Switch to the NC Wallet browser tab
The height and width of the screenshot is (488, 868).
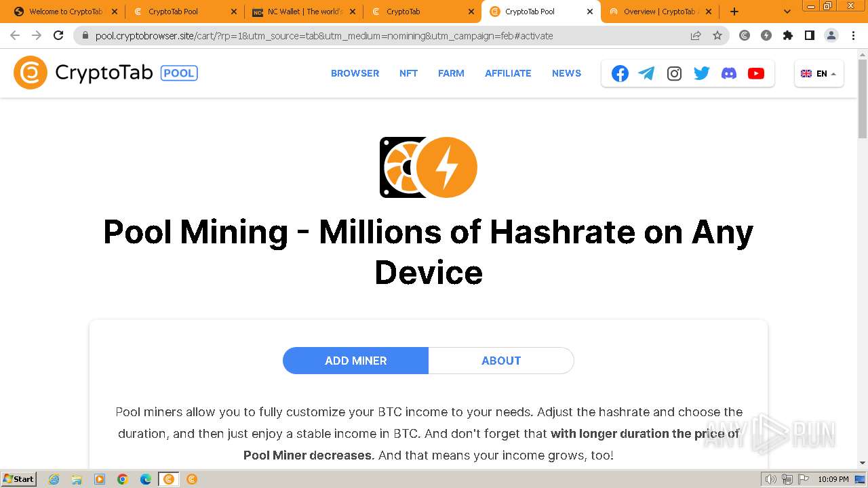pos(304,12)
